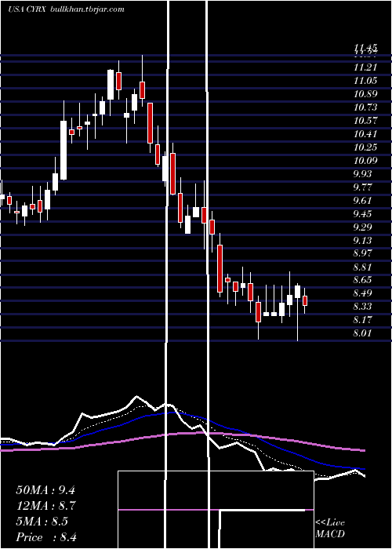The height and width of the screenshot is (549, 392).
Task: Pick the 10.57 price axis value
Action: click(x=365, y=121)
